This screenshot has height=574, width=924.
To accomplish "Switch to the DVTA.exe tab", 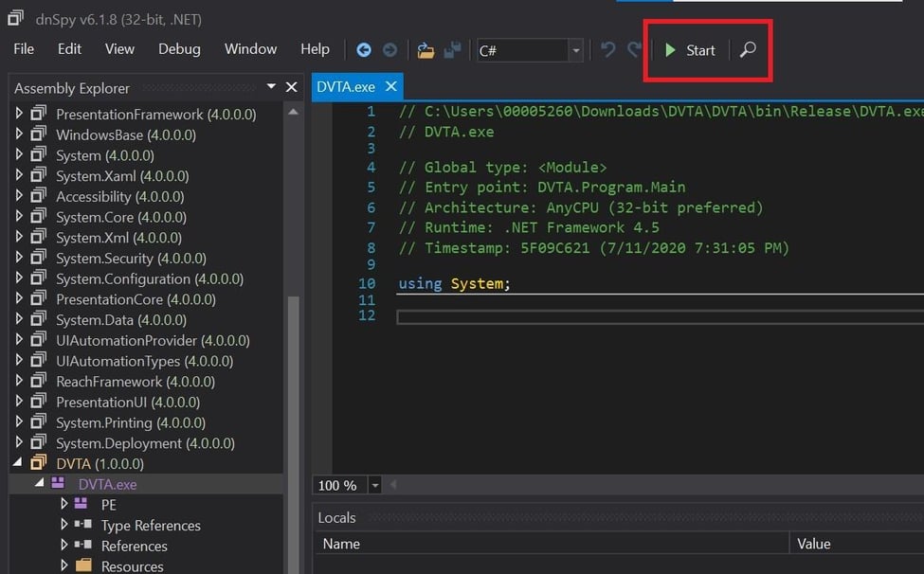I will [x=348, y=85].
